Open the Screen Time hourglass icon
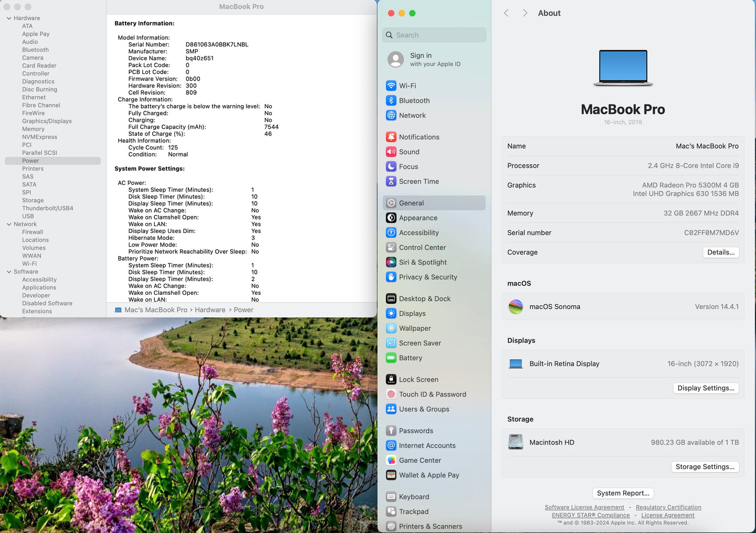The width and height of the screenshot is (756, 533). (391, 182)
